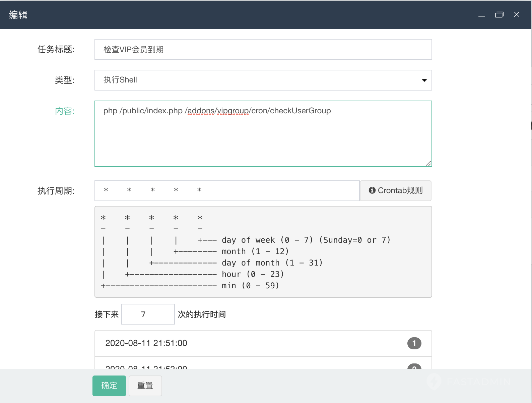This screenshot has height=403, width=532.
Task: Click the 执行周期 label
Action: coord(56,191)
